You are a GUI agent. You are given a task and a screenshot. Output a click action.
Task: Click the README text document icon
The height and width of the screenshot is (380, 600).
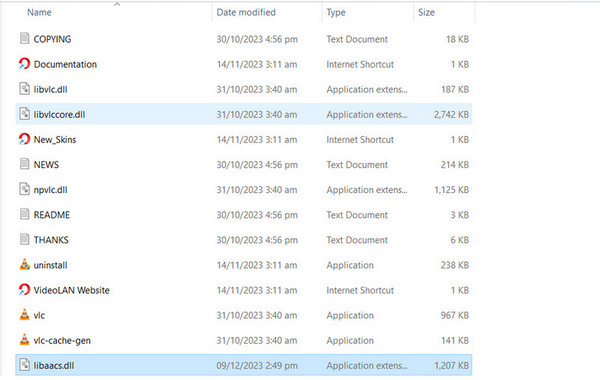(x=24, y=214)
